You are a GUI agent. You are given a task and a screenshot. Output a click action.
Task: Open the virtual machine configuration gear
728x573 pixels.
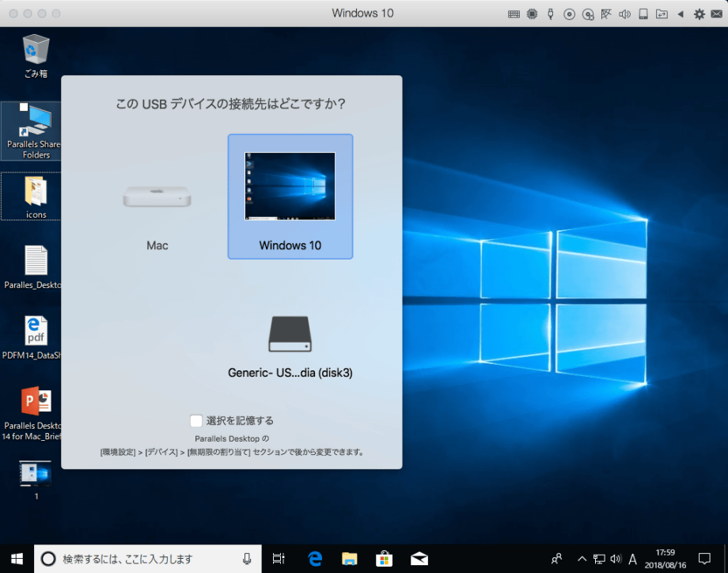tap(700, 14)
